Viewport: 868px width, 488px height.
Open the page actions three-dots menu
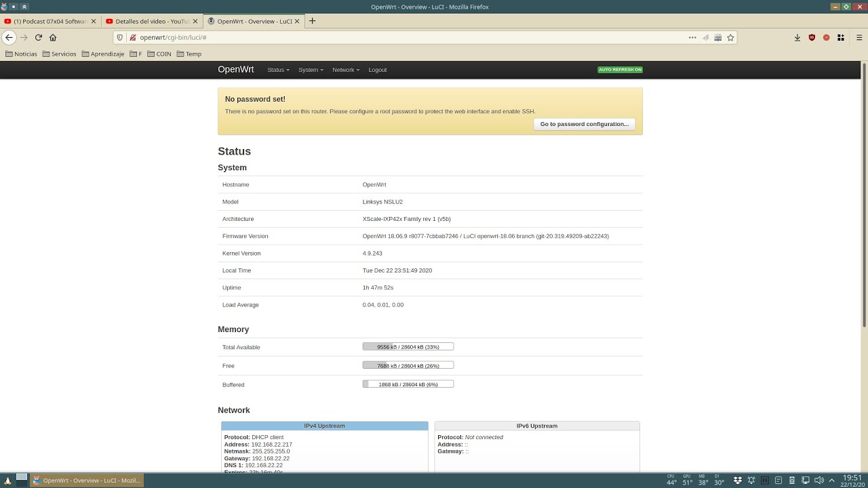tap(692, 37)
